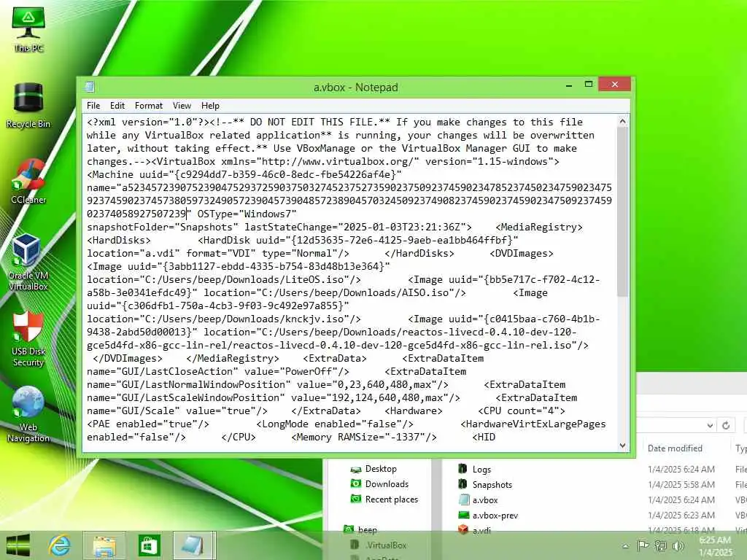
Task: Select the USB Disk Security shortcut
Action: [28, 338]
